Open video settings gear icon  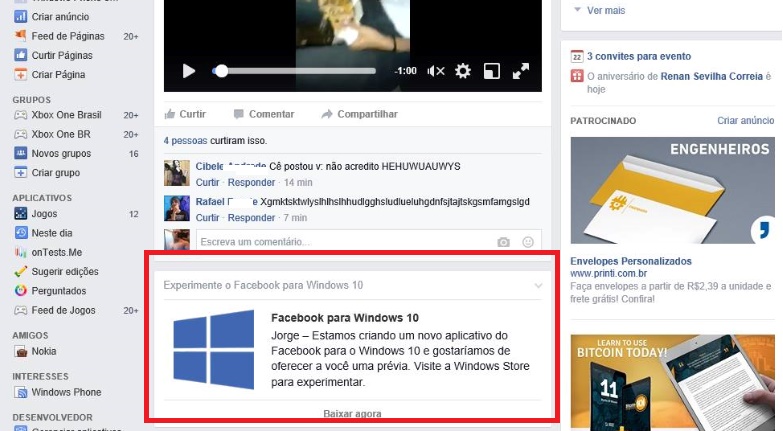point(462,71)
